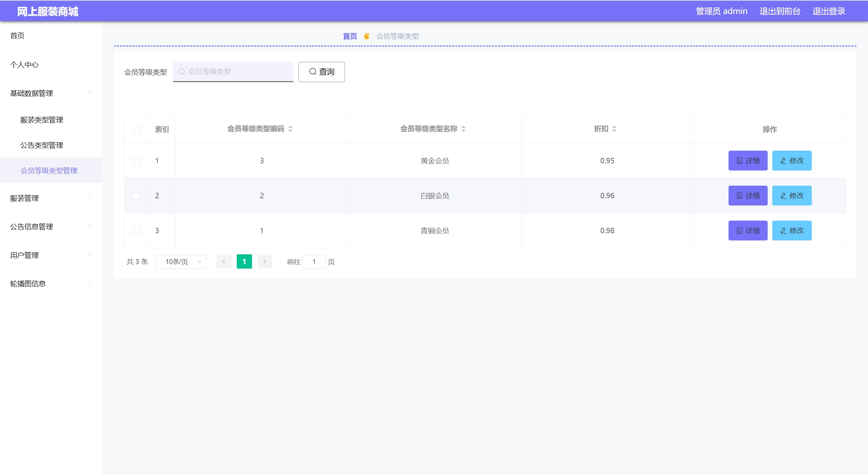The height and width of the screenshot is (475, 868).
Task: Check the 青铜会员 row checkbox
Action: tap(136, 231)
